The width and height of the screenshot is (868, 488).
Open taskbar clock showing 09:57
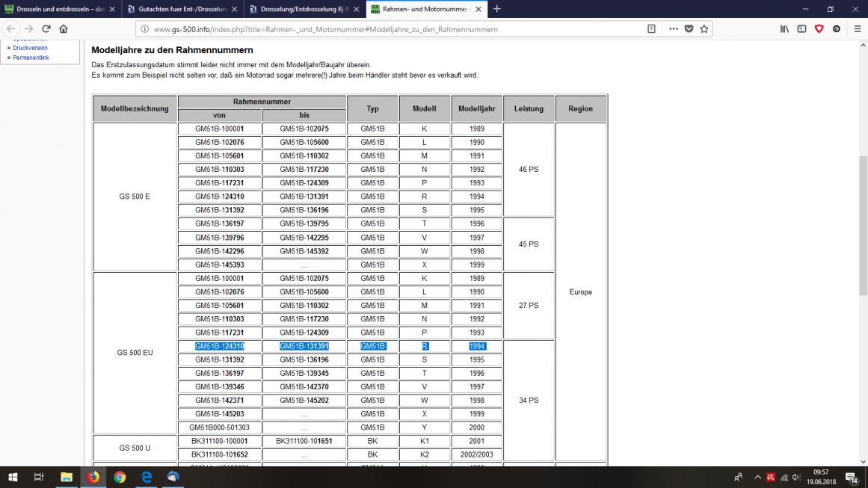click(822, 477)
